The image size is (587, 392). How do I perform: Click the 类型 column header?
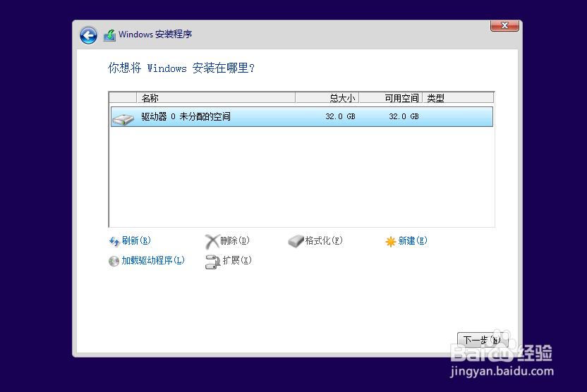click(458, 98)
